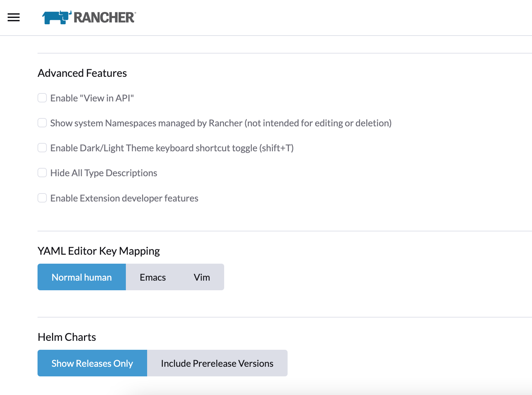Click the YAML Editor Key Mapping heading
532x395 pixels.
pyautogui.click(x=99, y=251)
